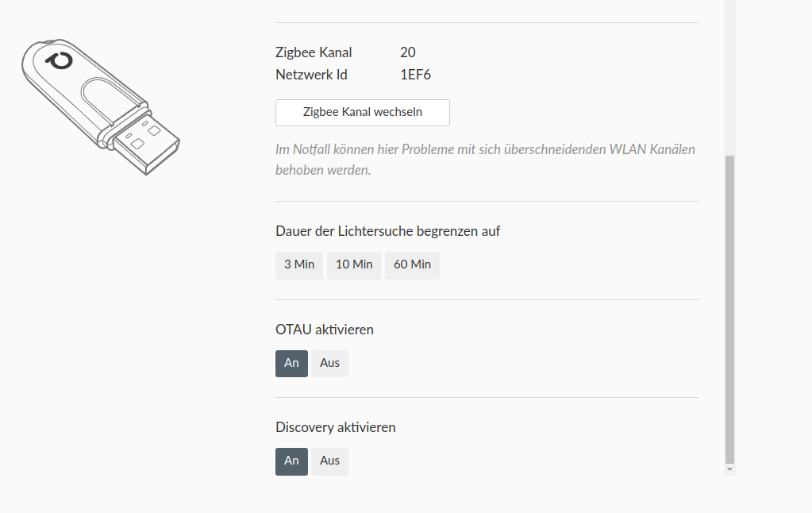Click the Zigbee channel value 20
Image resolution: width=812 pixels, height=513 pixels.
408,52
